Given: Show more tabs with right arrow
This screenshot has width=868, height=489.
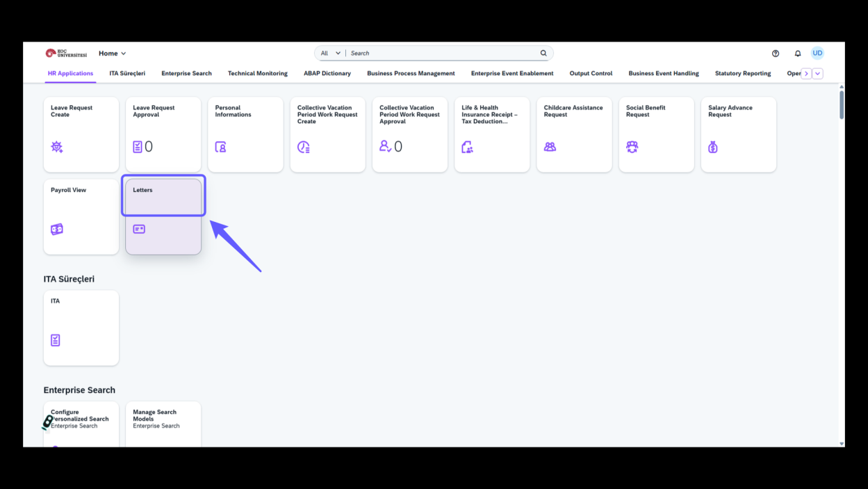Looking at the screenshot, I should click(x=806, y=74).
